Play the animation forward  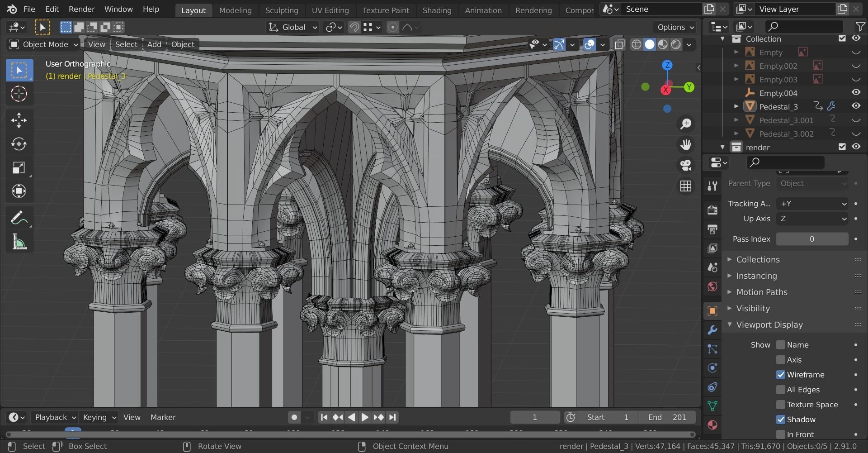pos(365,417)
